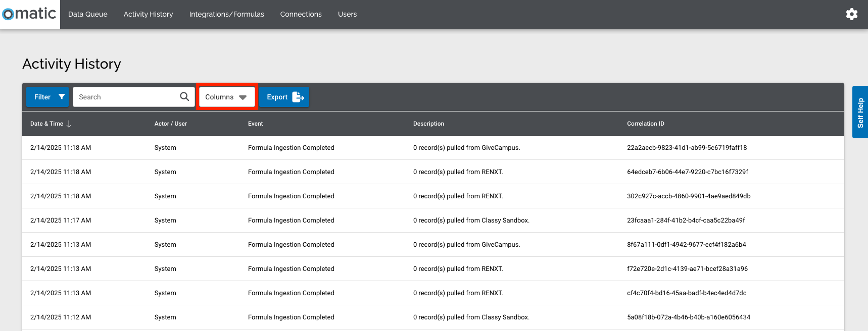Sort by Actor / User column header
The image size is (868, 331).
(x=171, y=124)
